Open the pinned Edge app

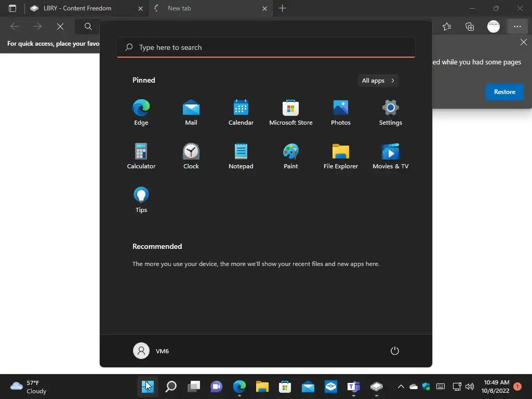pos(141,112)
